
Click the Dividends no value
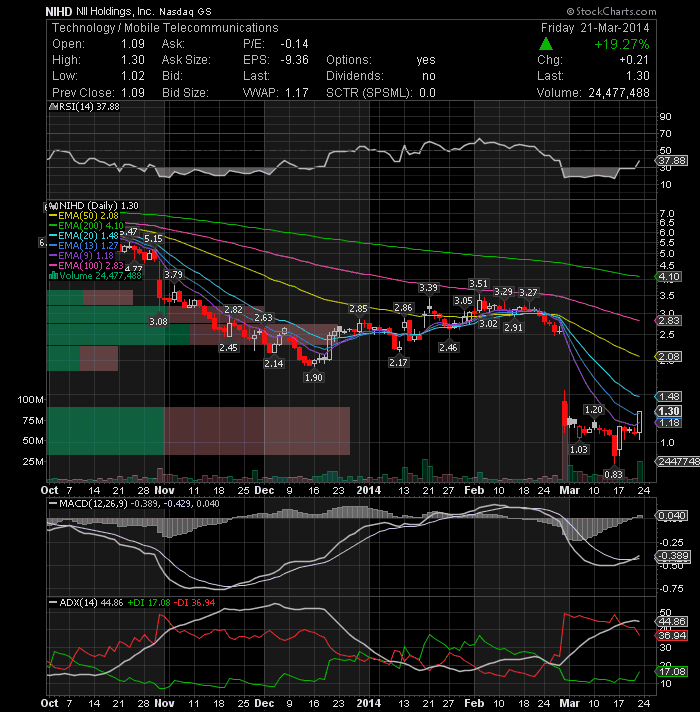[x=429, y=76]
